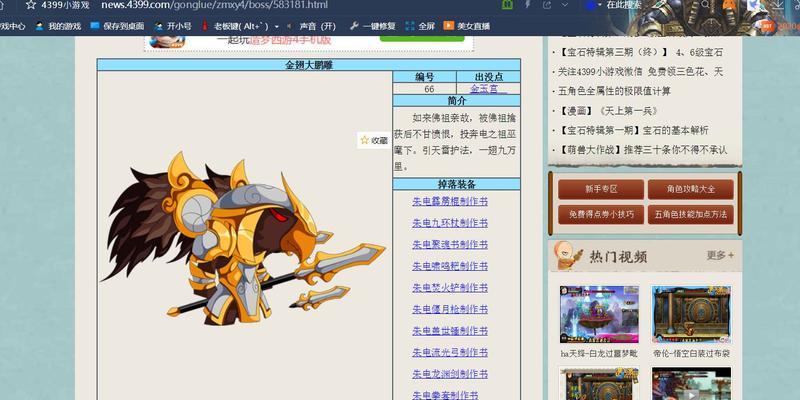The image size is (800, 400).
Task: Click the 金翅大鹏雕 boss image
Action: point(243,239)
